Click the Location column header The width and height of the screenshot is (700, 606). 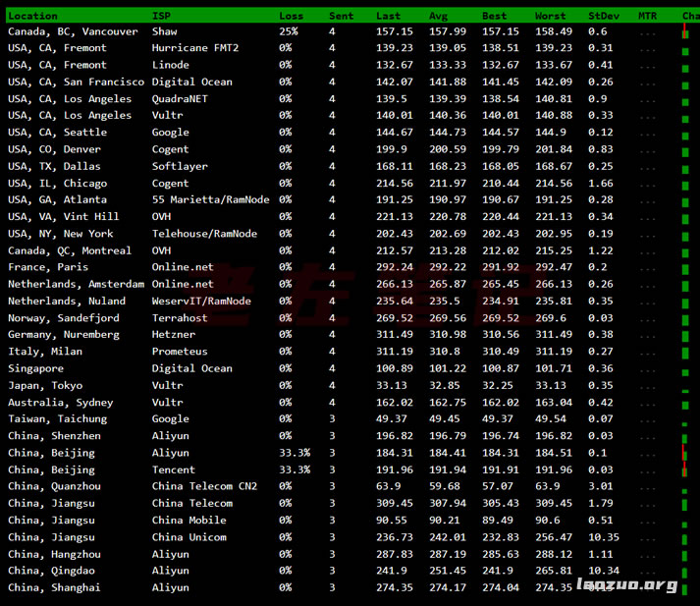tap(32, 16)
